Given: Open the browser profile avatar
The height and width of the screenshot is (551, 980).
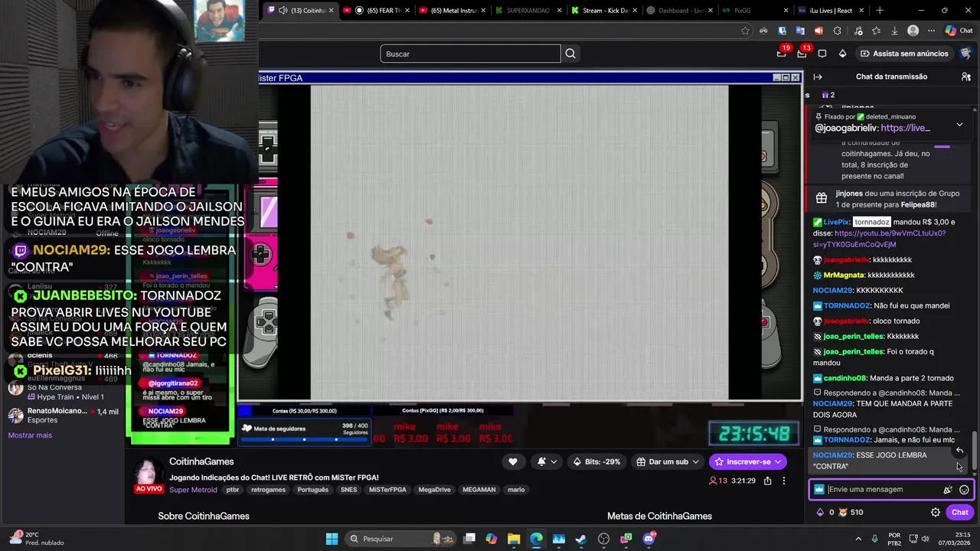Looking at the screenshot, I should (913, 31).
